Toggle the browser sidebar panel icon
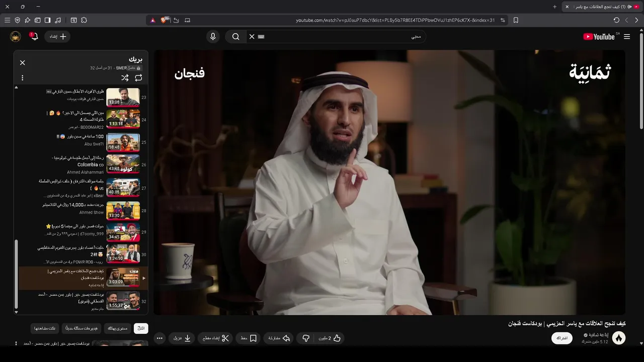 pos(47,20)
